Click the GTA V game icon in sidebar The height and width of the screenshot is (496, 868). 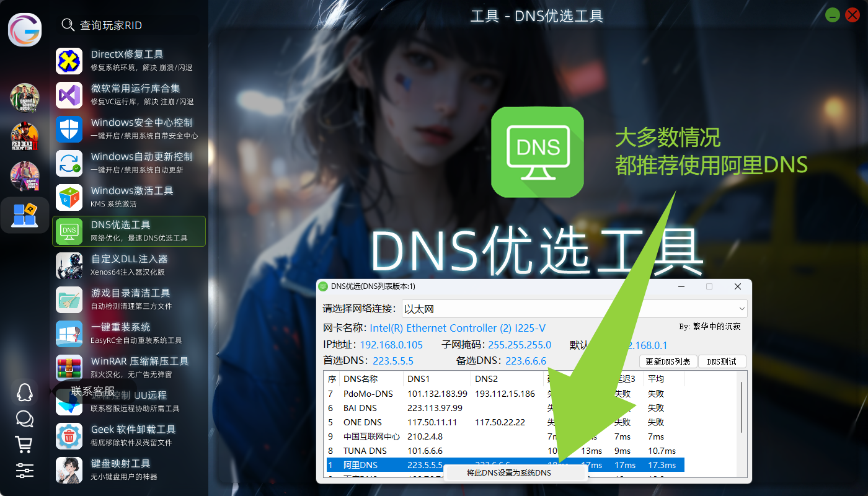coord(25,97)
